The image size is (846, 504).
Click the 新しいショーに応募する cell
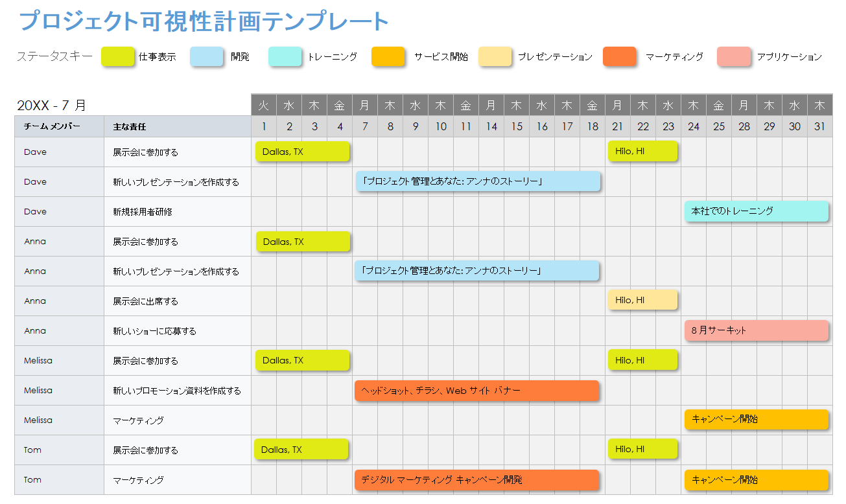point(178,331)
